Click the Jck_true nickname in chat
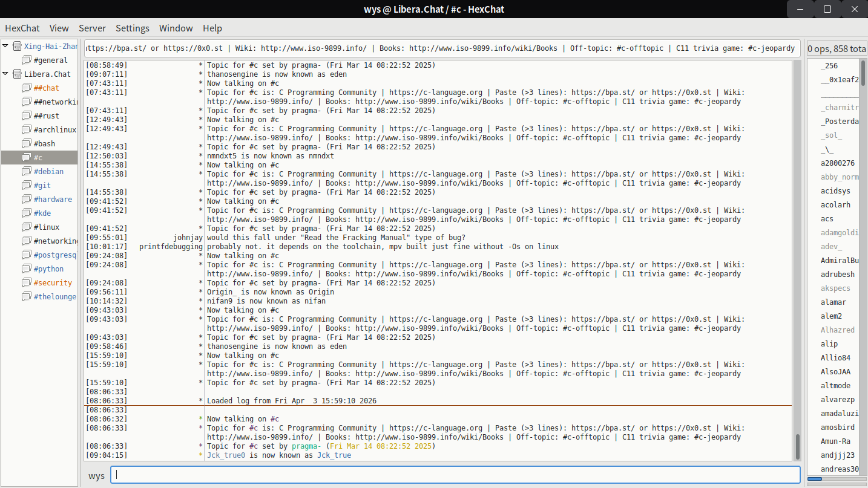 334,455
